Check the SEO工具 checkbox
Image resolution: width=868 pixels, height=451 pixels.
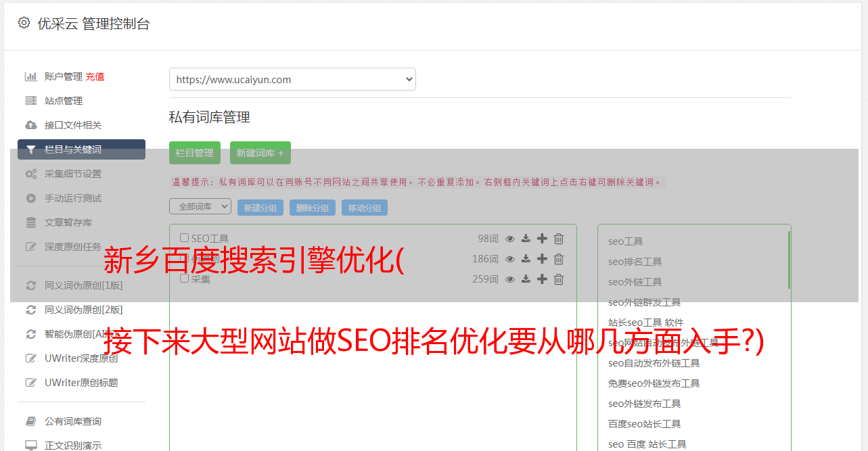(x=184, y=238)
